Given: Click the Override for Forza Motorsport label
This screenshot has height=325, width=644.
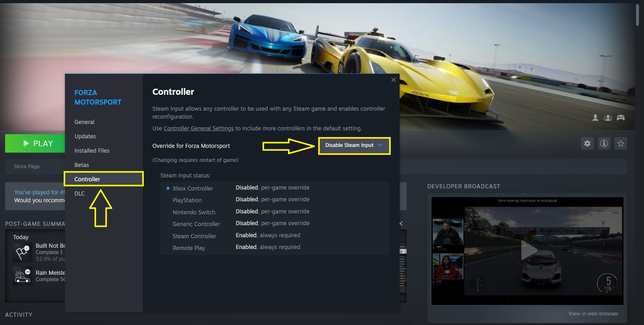Looking at the screenshot, I should (x=191, y=146).
